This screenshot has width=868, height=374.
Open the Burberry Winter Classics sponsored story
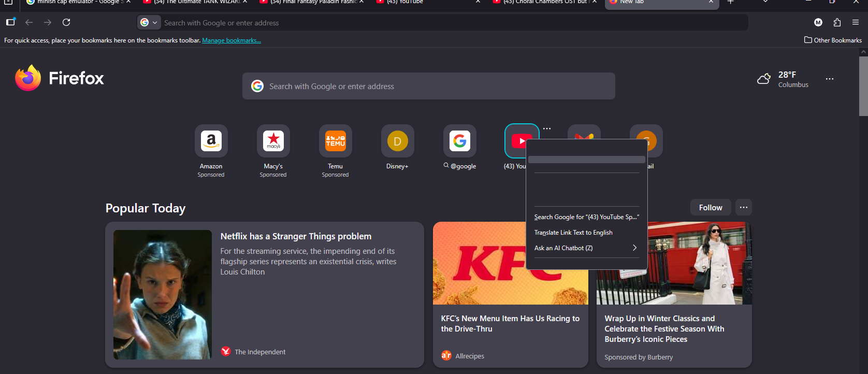tap(664, 329)
